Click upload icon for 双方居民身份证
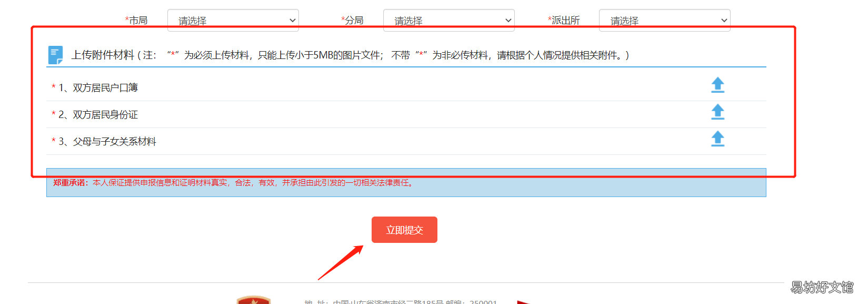Screen dimensions: 868x304 pos(717,112)
